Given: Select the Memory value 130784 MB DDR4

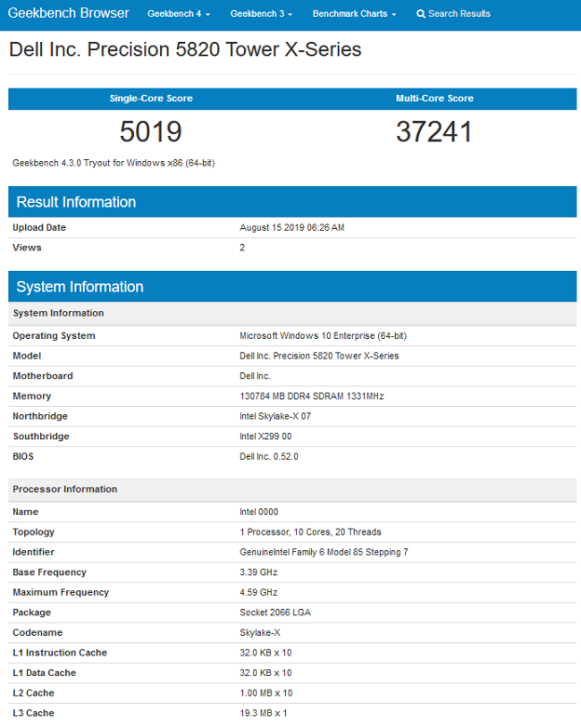Looking at the screenshot, I should (312, 396).
